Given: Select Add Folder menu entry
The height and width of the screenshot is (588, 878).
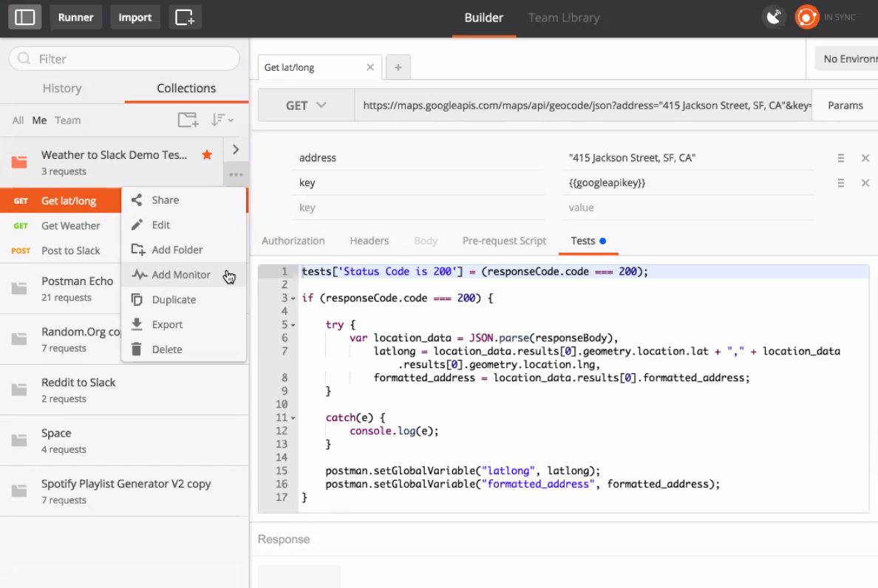Looking at the screenshot, I should coord(184,250).
